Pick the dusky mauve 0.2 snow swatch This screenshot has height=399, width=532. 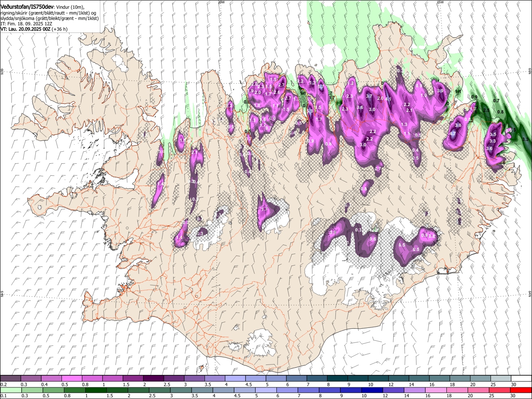[10, 379]
